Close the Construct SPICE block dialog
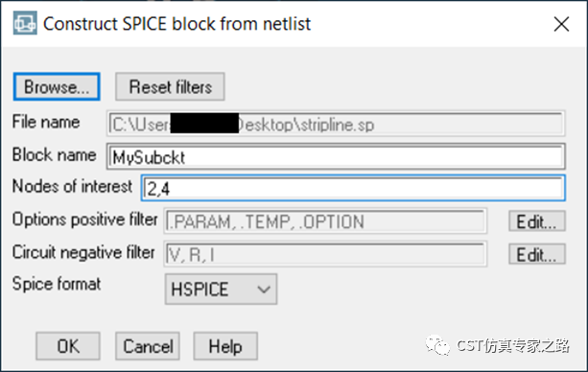The width and height of the screenshot is (588, 372). [x=561, y=24]
